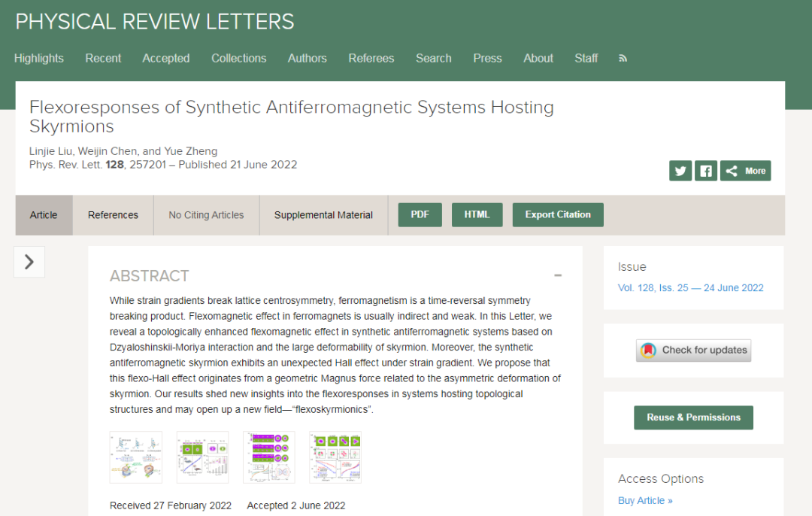The height and width of the screenshot is (516, 812).
Task: Open the Accepted papers page
Action: click(x=165, y=59)
